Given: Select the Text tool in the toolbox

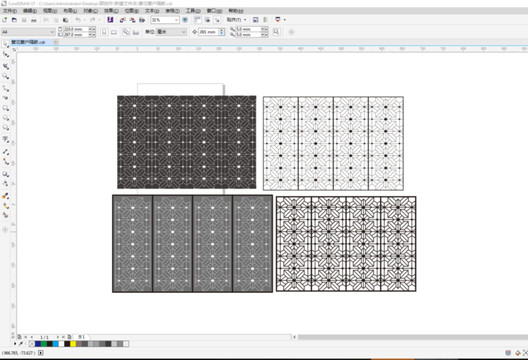Looking at the screenshot, I should [5, 139].
